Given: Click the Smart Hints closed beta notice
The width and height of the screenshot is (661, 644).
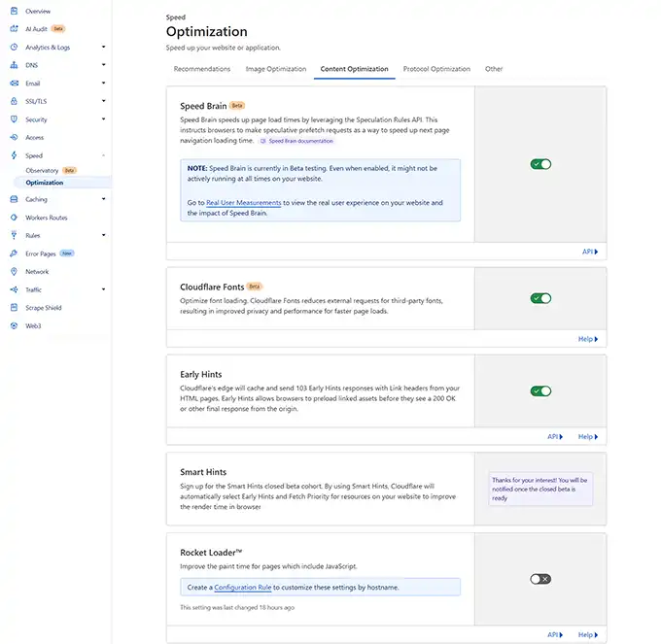Looking at the screenshot, I should [540, 489].
